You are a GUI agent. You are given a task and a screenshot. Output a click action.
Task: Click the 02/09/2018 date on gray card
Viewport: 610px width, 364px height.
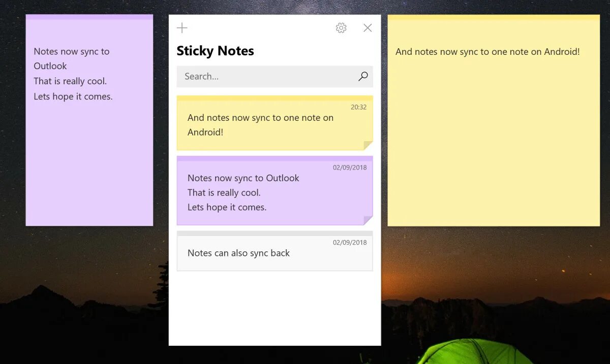point(350,243)
